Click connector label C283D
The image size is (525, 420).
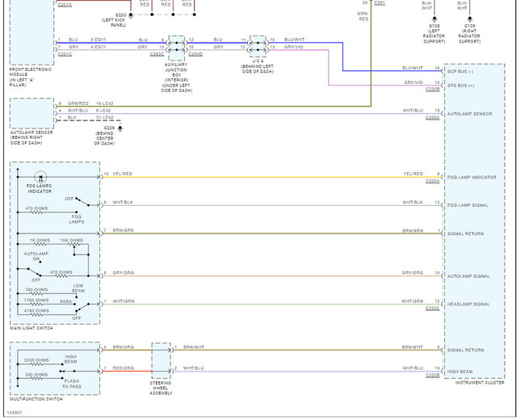[195, 54]
